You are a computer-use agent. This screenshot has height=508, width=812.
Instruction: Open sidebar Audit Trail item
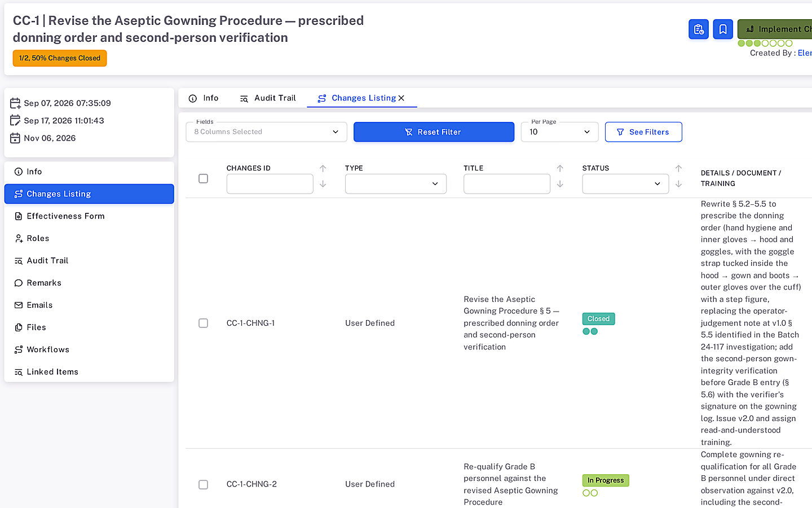[89, 261]
